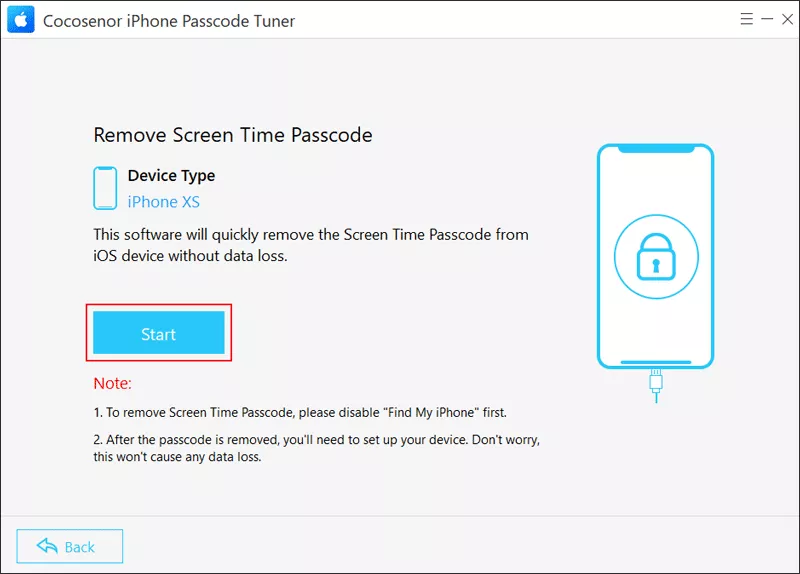Go back using the Back button
This screenshot has width=800, height=574.
point(69,546)
